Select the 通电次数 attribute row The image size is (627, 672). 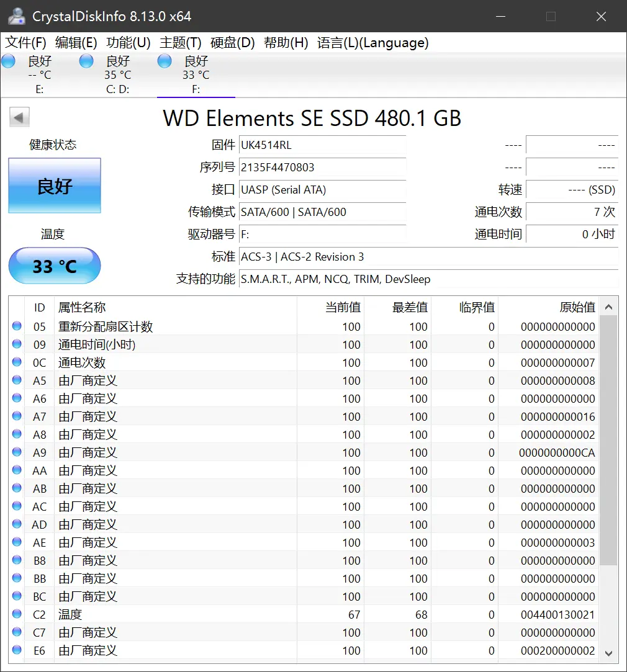click(x=304, y=362)
